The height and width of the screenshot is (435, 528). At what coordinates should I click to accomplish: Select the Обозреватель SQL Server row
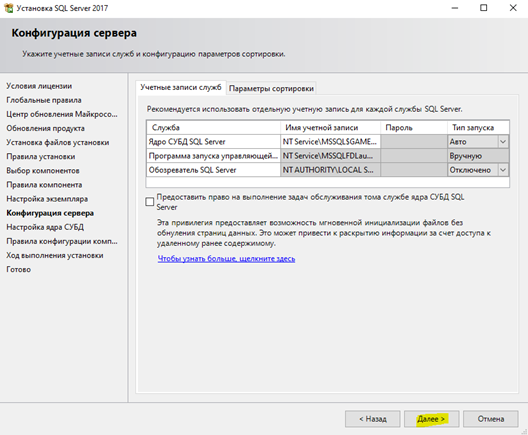tap(328, 170)
